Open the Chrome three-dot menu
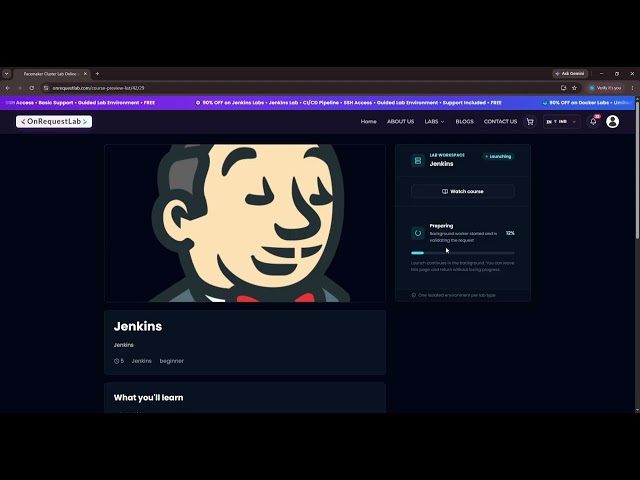This screenshot has width=640, height=480. tap(632, 88)
